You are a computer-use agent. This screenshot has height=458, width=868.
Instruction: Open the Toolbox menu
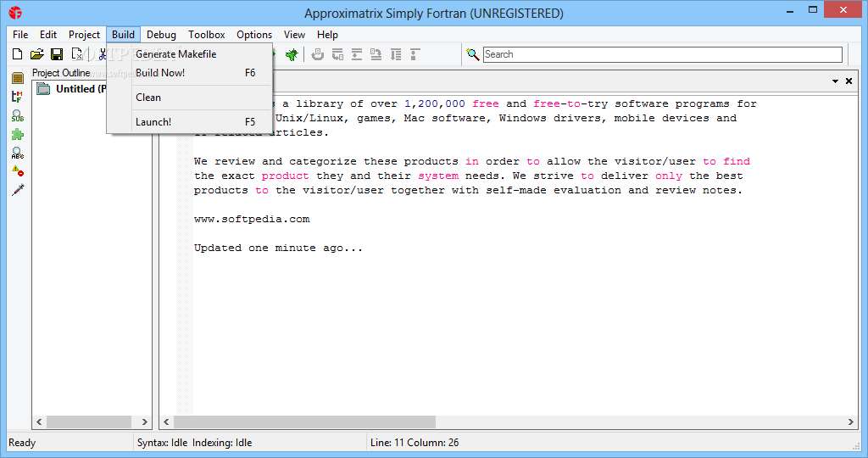pyautogui.click(x=207, y=34)
